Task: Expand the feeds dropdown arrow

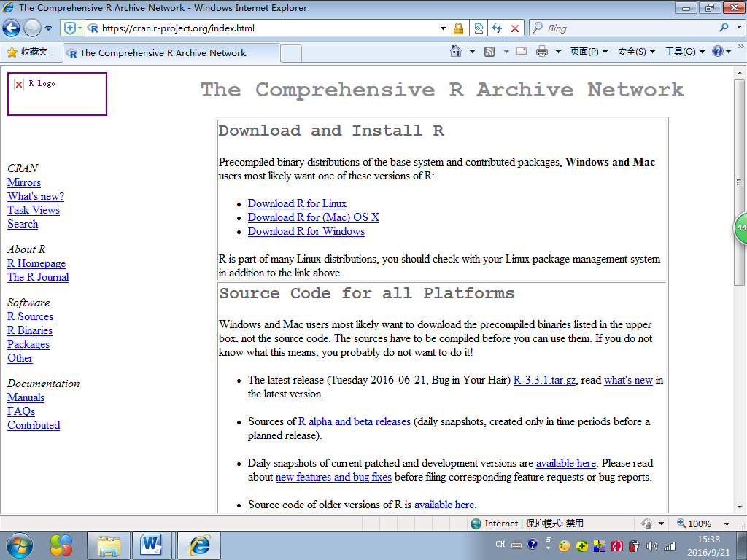Action: 506,52
